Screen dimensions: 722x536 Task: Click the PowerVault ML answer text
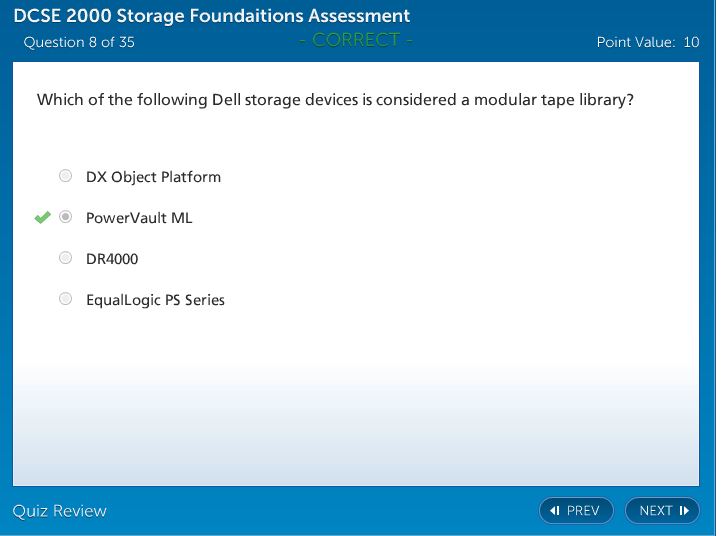coord(139,218)
